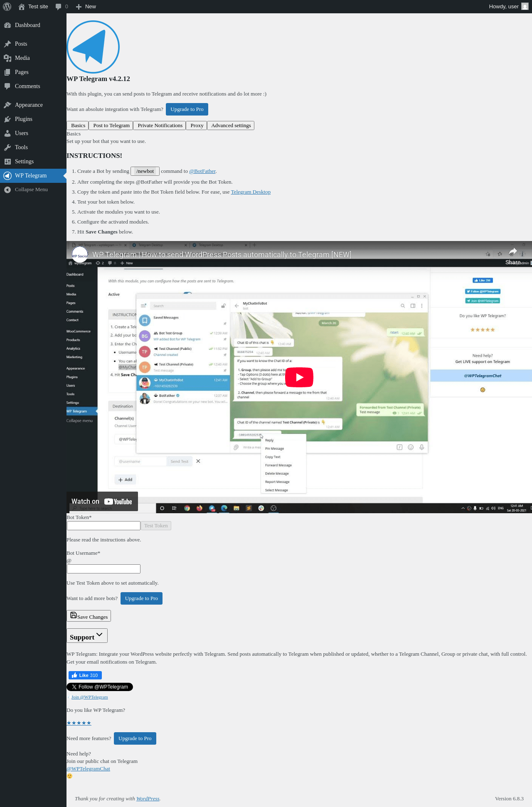Open the Private Notifications tab
The width and height of the screenshot is (532, 807).
click(160, 125)
